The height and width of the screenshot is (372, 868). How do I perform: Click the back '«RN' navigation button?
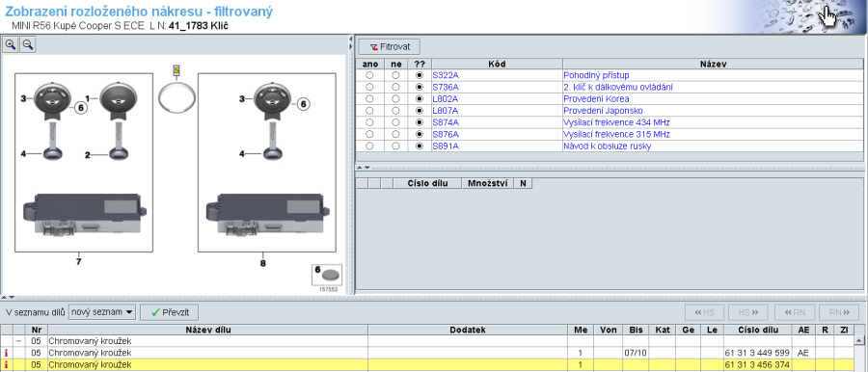[x=795, y=312]
